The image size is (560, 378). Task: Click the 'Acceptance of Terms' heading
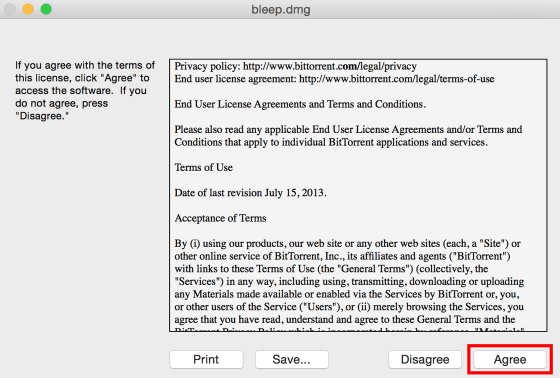click(x=220, y=218)
